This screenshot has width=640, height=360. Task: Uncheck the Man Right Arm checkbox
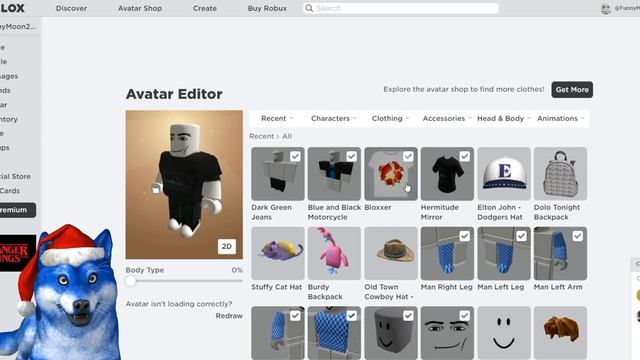point(295,316)
